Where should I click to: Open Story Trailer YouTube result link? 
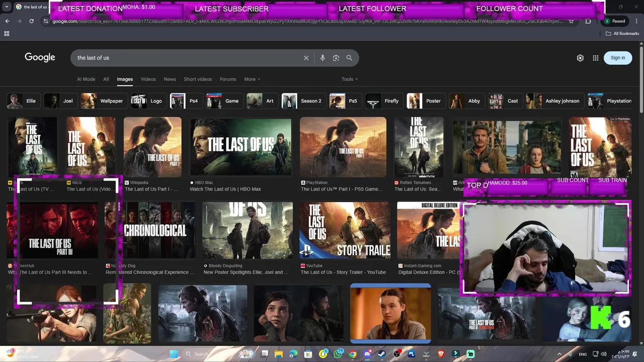343,272
